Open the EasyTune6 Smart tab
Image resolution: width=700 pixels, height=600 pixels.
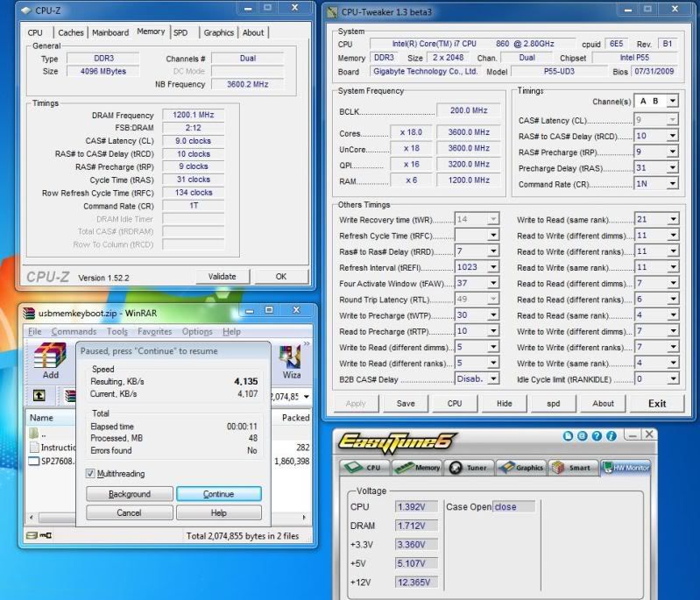573,468
